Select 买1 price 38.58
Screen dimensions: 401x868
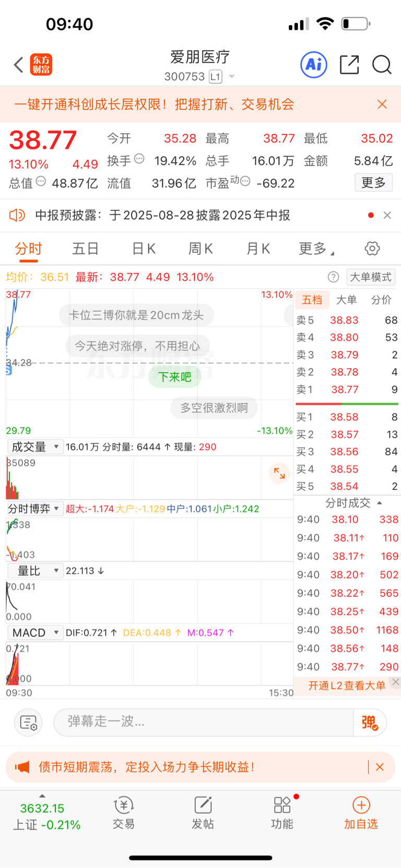[x=344, y=417]
